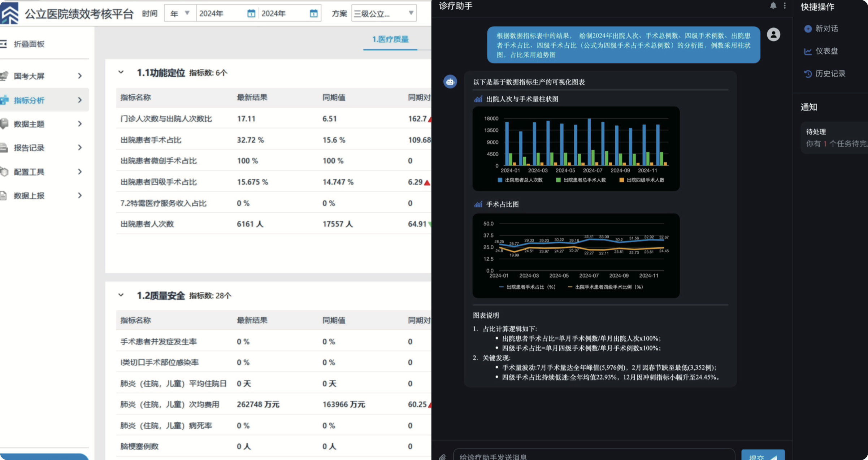The width and height of the screenshot is (868, 460).
Task: Toggle 出院患者手术占比 line legend
Action: 527,287
